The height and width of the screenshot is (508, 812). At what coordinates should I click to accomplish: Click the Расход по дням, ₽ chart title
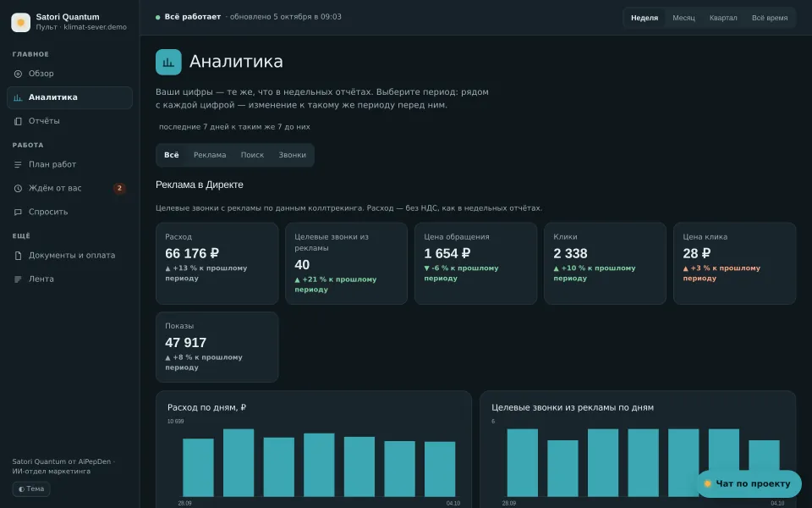point(206,408)
